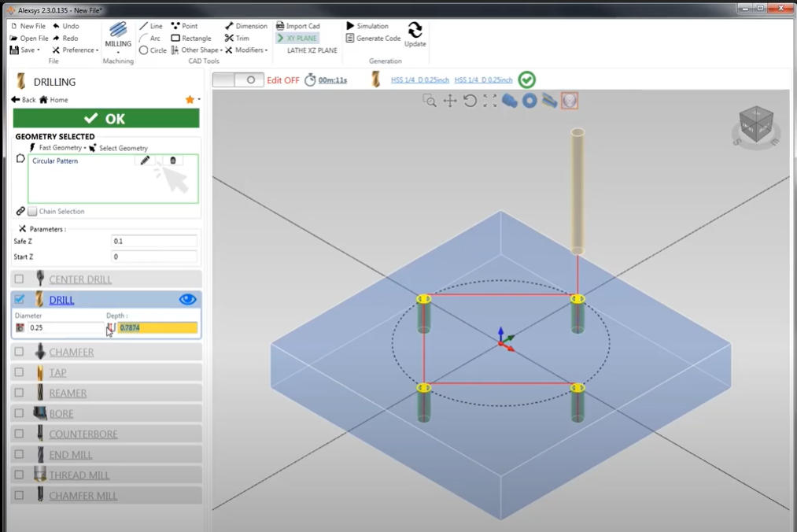The height and width of the screenshot is (532, 797).
Task: Open the Fast Geometry dropdown
Action: [57, 147]
